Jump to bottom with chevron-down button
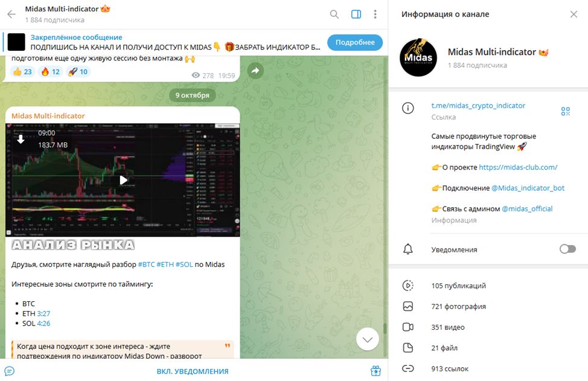The image size is (588, 381). (x=367, y=339)
